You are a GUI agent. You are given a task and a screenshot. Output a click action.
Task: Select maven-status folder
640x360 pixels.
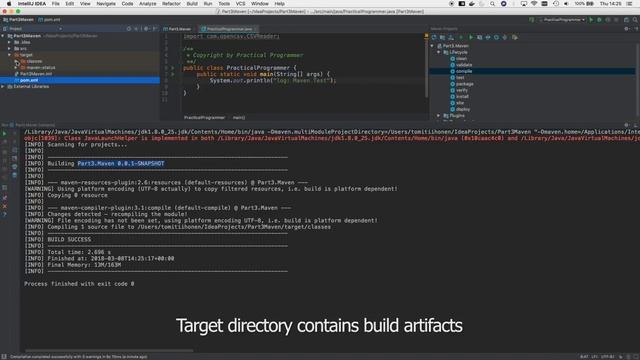(x=41, y=67)
